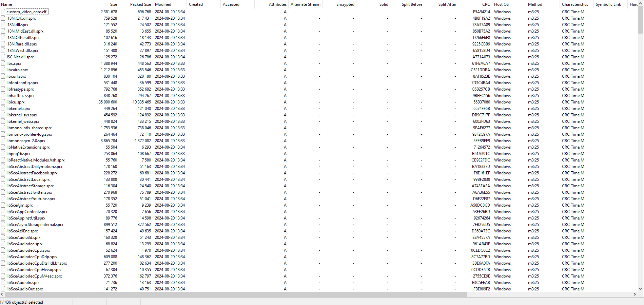Image resolution: width=644 pixels, height=305 pixels.
Task: Click file icon beside libSceAjm.sprx
Action: 3,205
